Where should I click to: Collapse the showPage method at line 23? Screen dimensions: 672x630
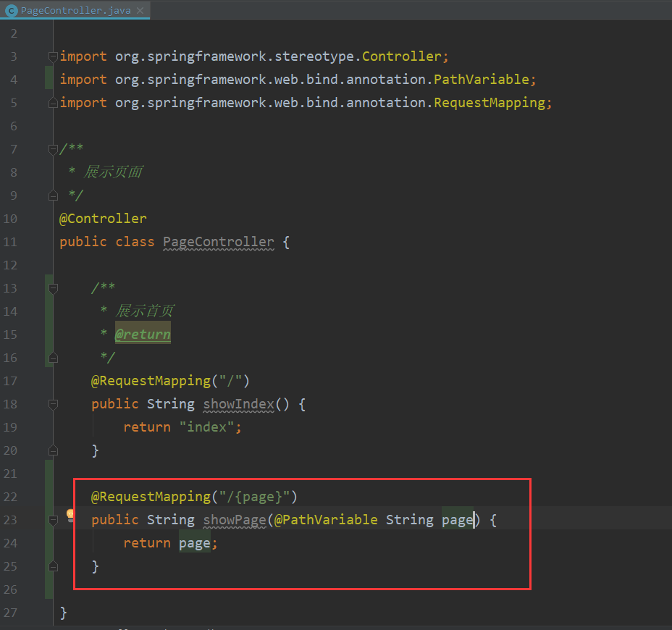pyautogui.click(x=53, y=520)
